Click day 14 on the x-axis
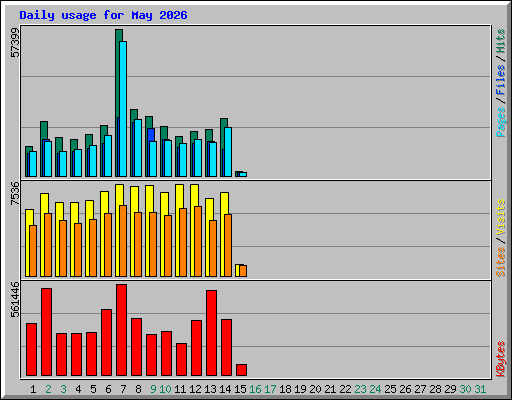Image resolution: width=512 pixels, height=400 pixels. [x=225, y=389]
